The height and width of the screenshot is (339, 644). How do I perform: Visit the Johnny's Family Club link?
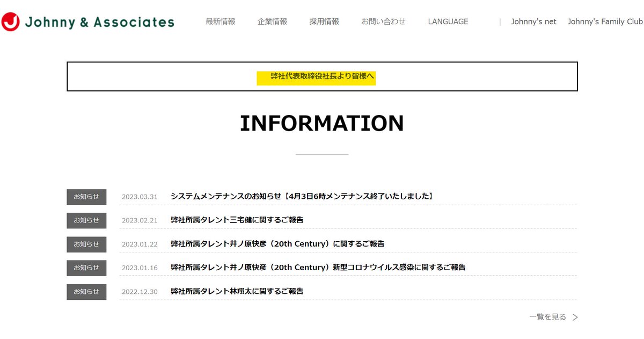[x=605, y=21]
